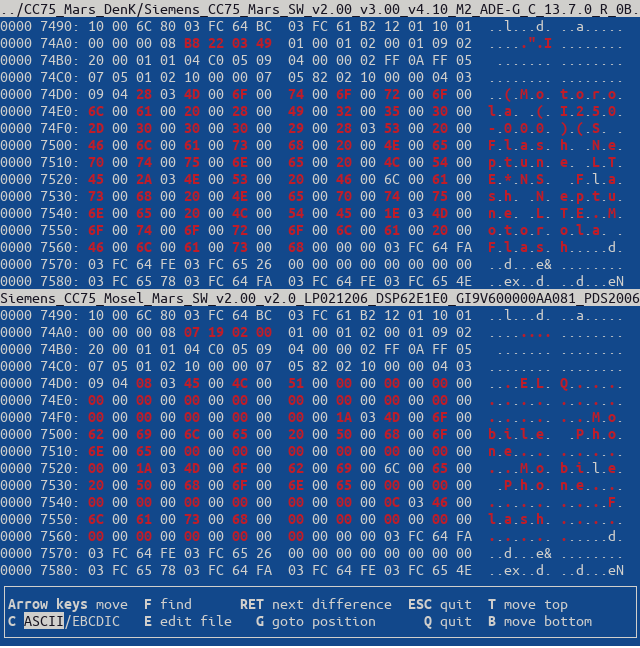Select 'G goto position' help entry
Screen dimensions: 640x648
[x=316, y=621]
